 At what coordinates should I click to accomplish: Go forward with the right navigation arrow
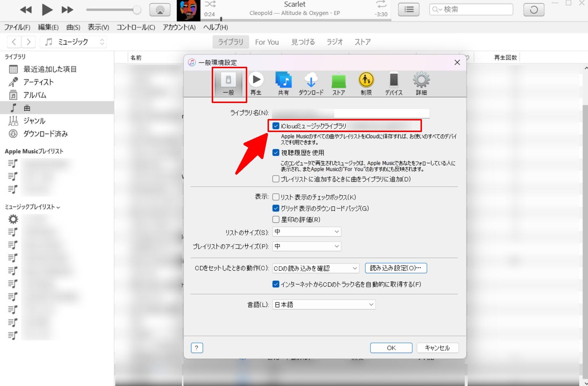(x=28, y=42)
